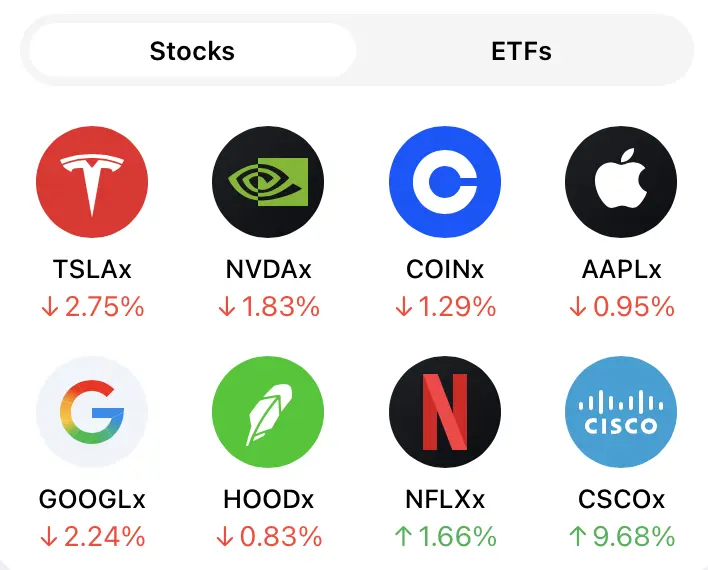Screen dimensions: 708x570
Task: Select the COINx ticker label
Action: coord(444,269)
